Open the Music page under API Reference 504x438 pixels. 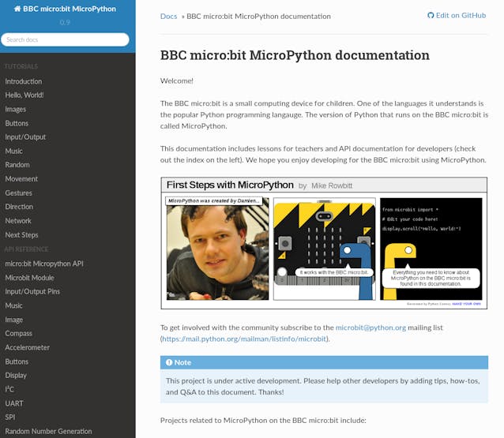[13, 305]
